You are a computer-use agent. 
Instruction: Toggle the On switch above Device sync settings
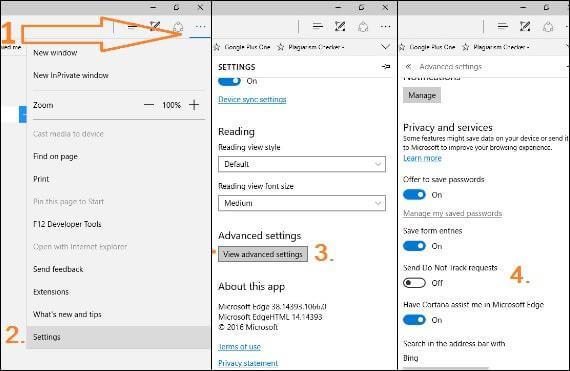click(229, 81)
